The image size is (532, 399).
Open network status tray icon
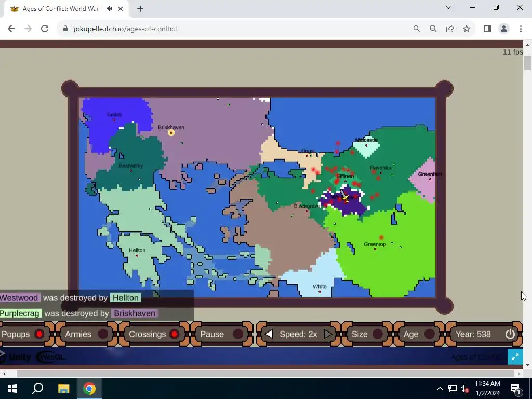453,389
